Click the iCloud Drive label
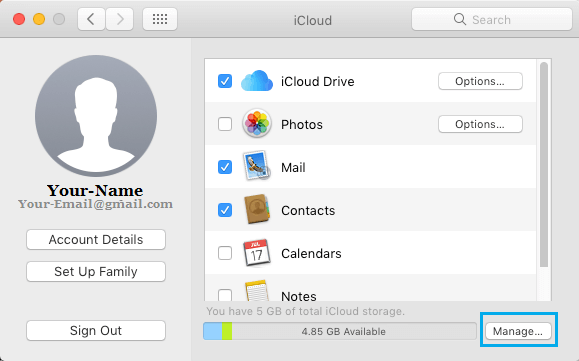The image size is (579, 361). click(318, 82)
